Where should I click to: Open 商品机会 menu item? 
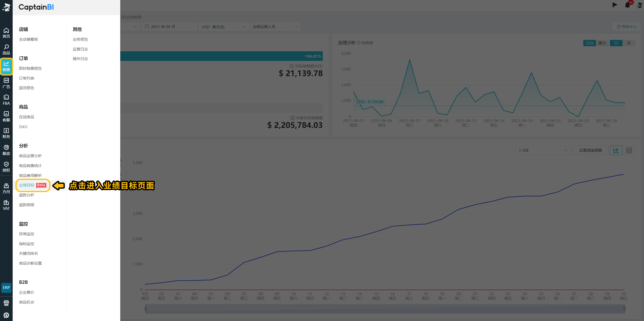point(27,302)
